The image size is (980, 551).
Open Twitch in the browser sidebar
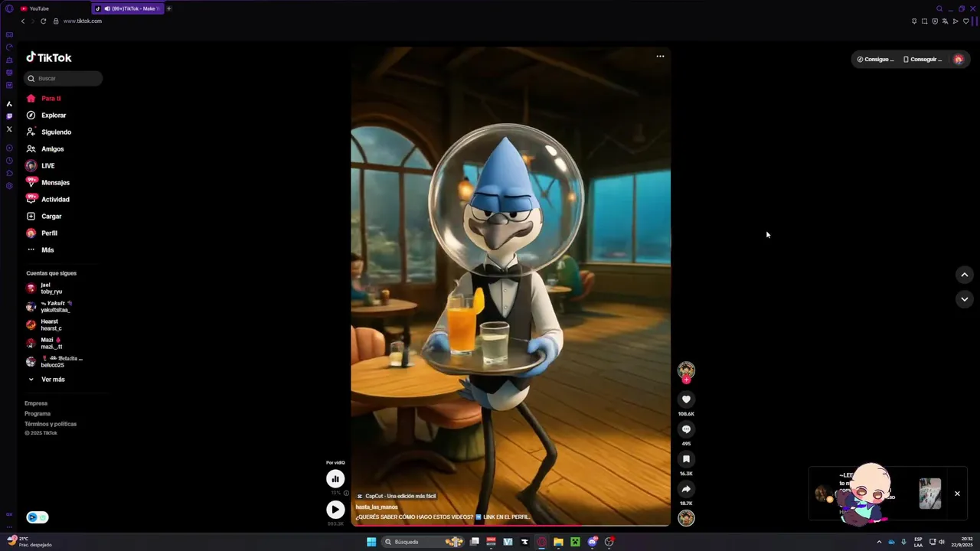click(x=9, y=116)
